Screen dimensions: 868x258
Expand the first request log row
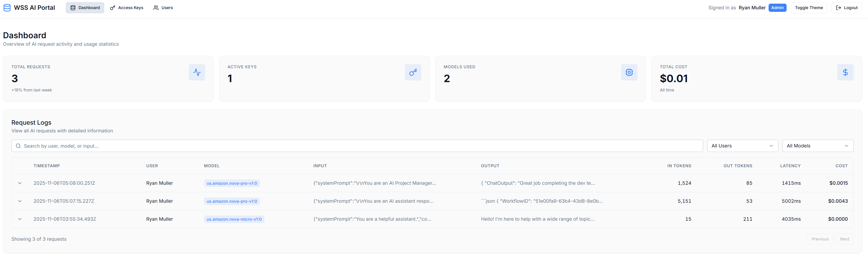click(x=20, y=183)
